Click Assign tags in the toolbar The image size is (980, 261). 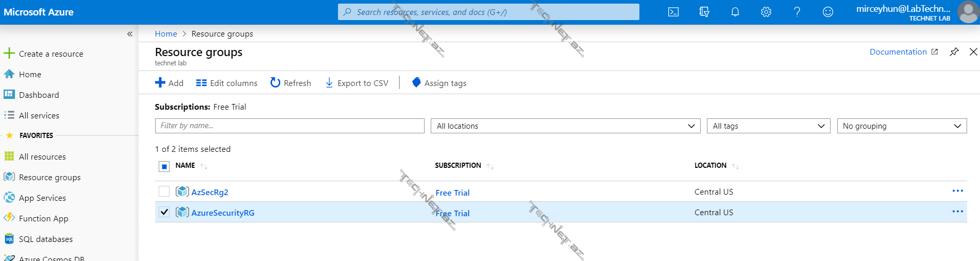(x=439, y=83)
